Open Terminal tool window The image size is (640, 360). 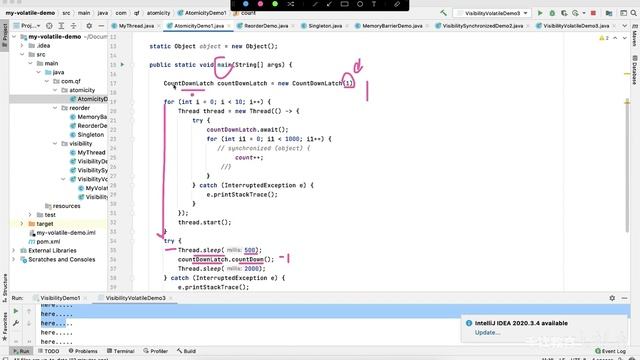(120, 351)
